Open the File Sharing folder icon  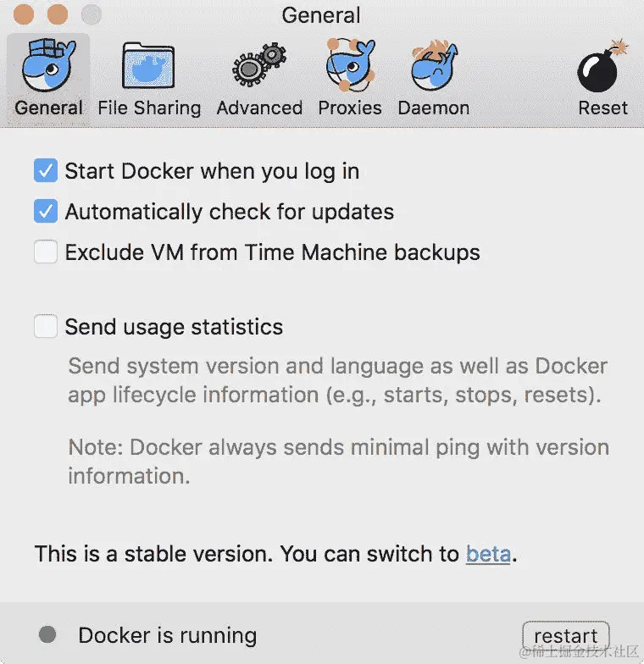pos(148,66)
